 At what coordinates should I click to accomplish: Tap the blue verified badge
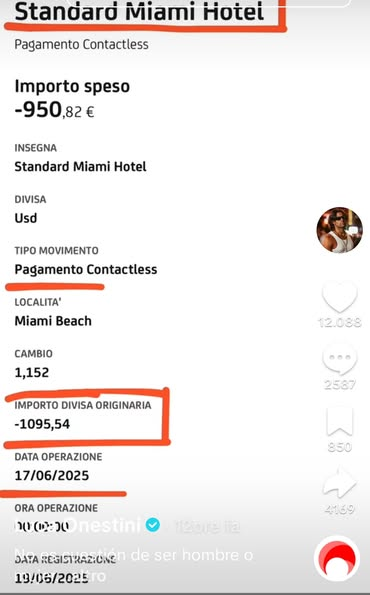tap(153, 525)
